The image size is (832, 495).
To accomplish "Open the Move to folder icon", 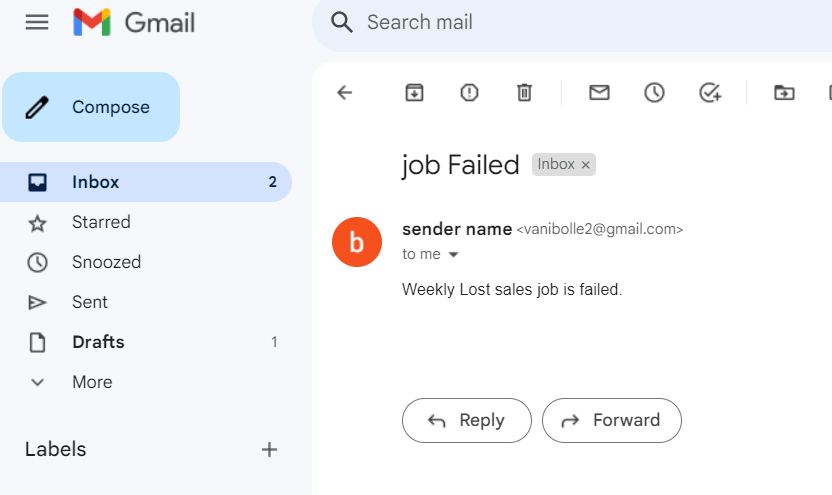I will click(784, 93).
